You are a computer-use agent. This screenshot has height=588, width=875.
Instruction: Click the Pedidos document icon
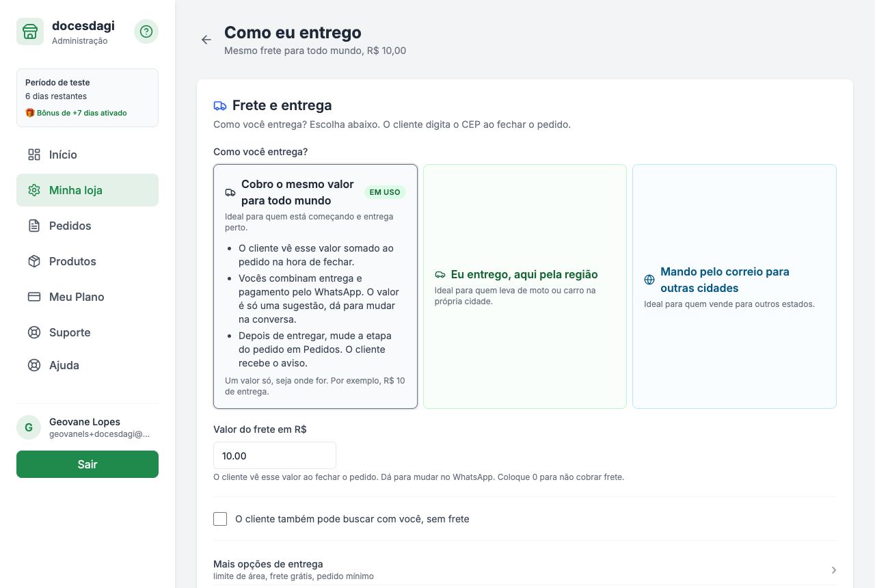[x=34, y=226]
